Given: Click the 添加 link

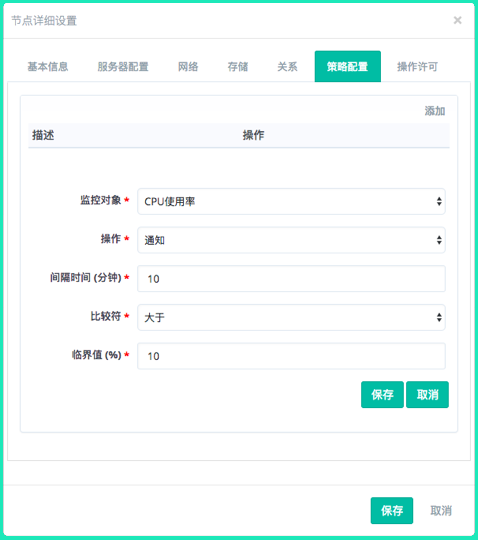Looking at the screenshot, I should point(435,111).
